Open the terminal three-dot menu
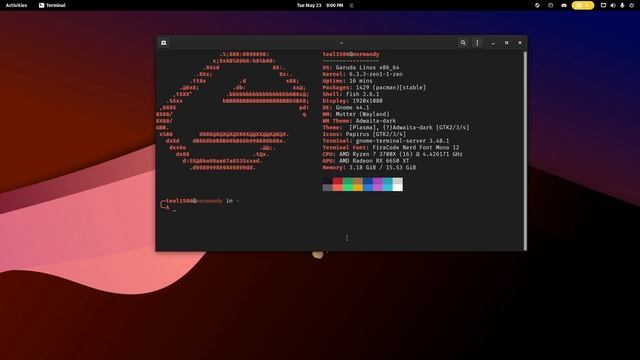Screen dimensions: 640x360 [477, 43]
